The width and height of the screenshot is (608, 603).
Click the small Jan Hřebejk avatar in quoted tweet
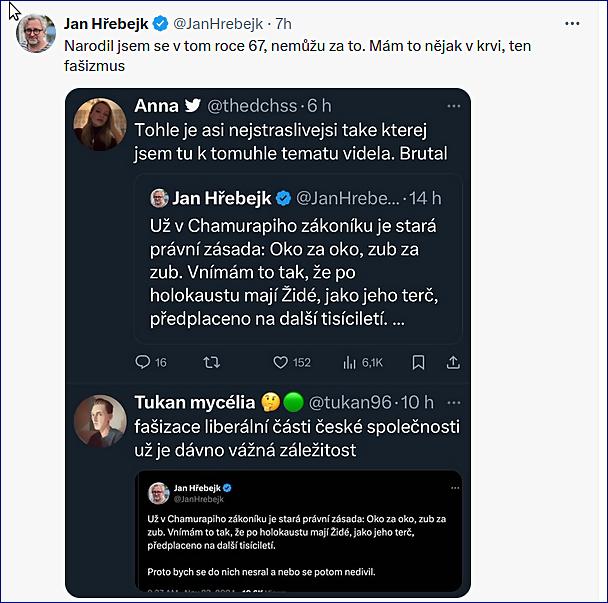(x=160, y=198)
